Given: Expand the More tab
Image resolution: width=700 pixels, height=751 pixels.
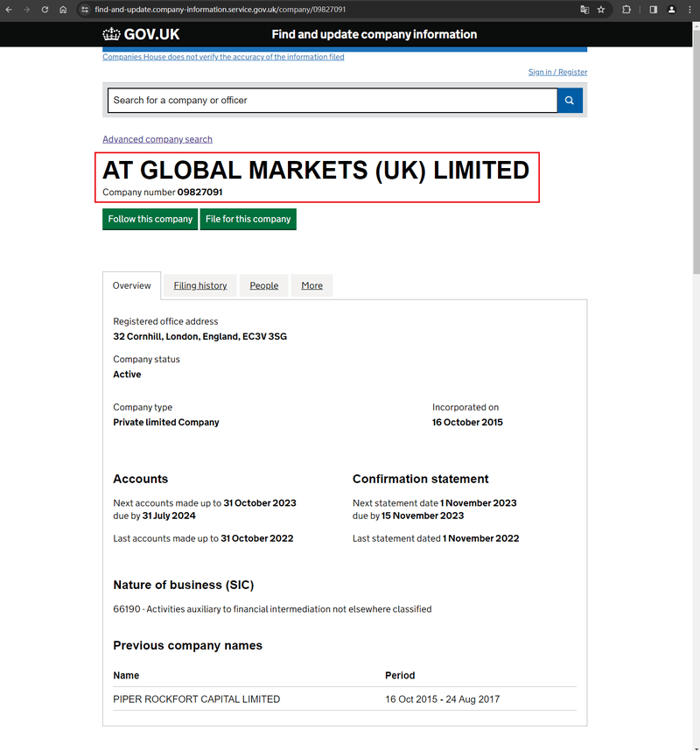Looking at the screenshot, I should (311, 285).
